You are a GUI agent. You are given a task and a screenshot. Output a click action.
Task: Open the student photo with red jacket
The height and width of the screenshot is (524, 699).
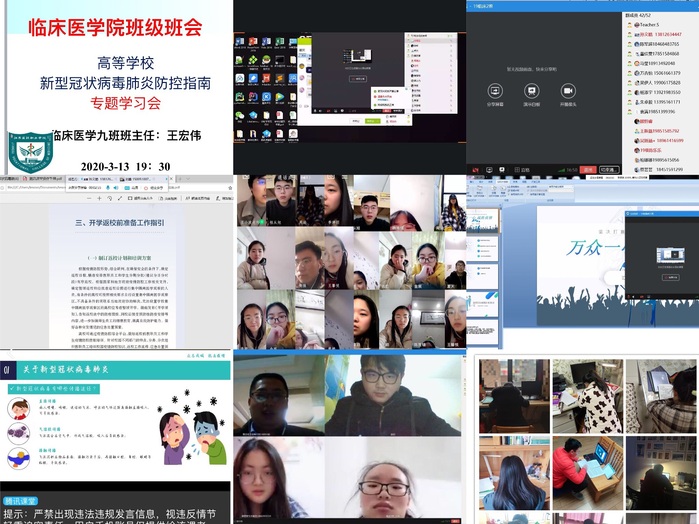[x=587, y=472]
